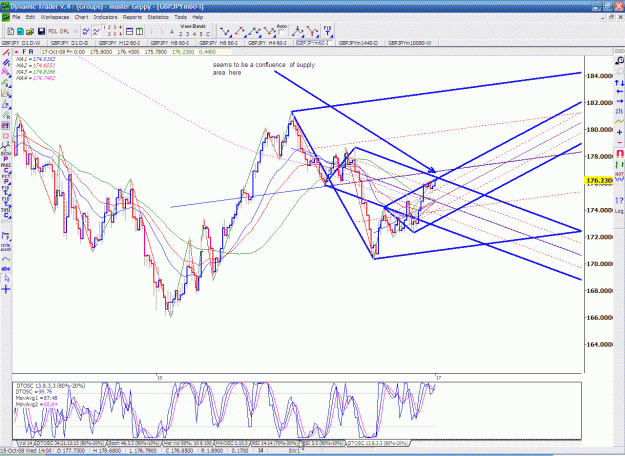Click the red F letter on chart header

tap(24, 52)
